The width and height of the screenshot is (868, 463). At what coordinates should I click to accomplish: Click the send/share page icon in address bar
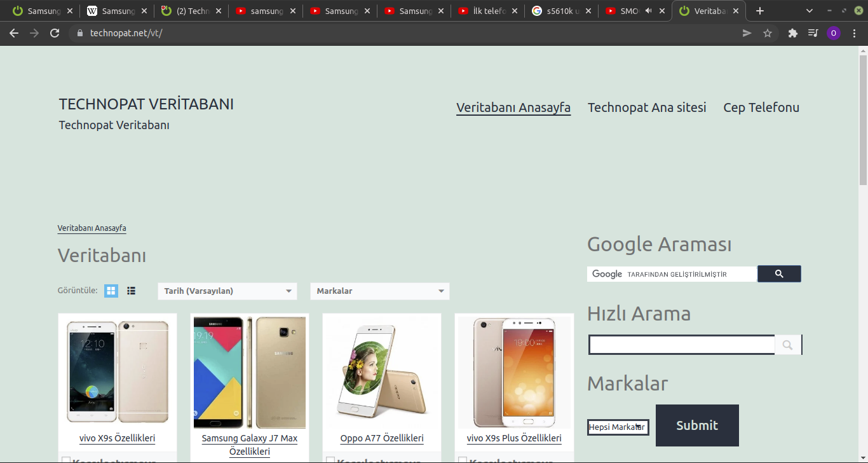[747, 33]
